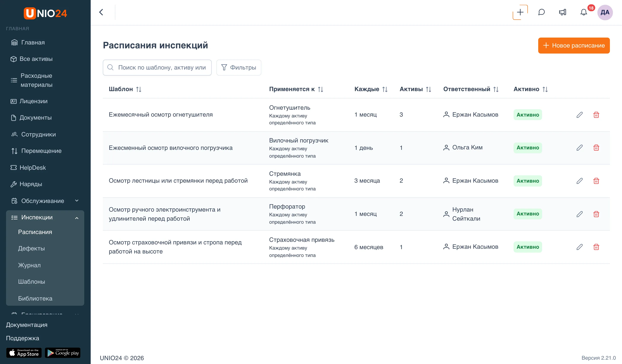Delete the Ежемесячный осмотр огнетушителя schedule
The height and width of the screenshot is (364, 622).
(x=596, y=115)
